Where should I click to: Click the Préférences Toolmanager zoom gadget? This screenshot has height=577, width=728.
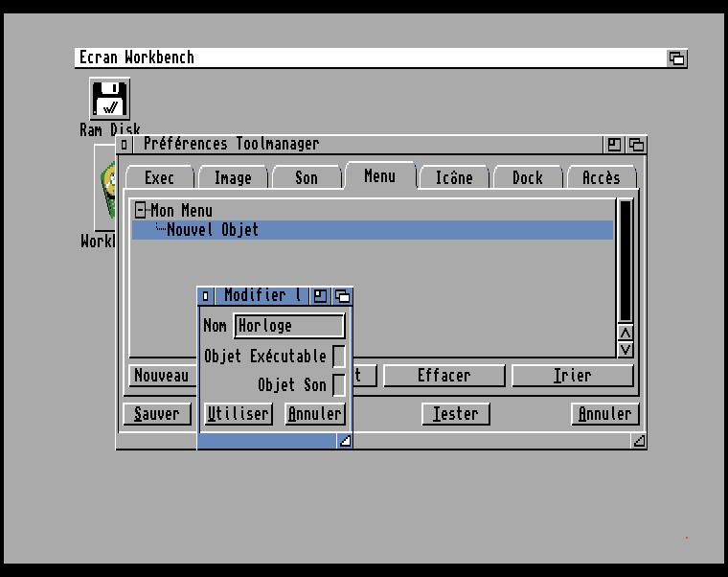pos(614,145)
